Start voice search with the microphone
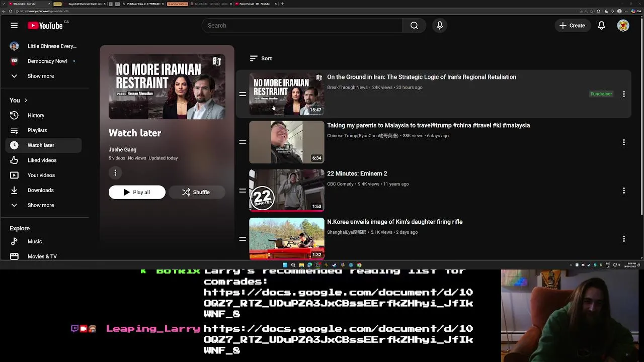This screenshot has height=362, width=644. coord(440,26)
